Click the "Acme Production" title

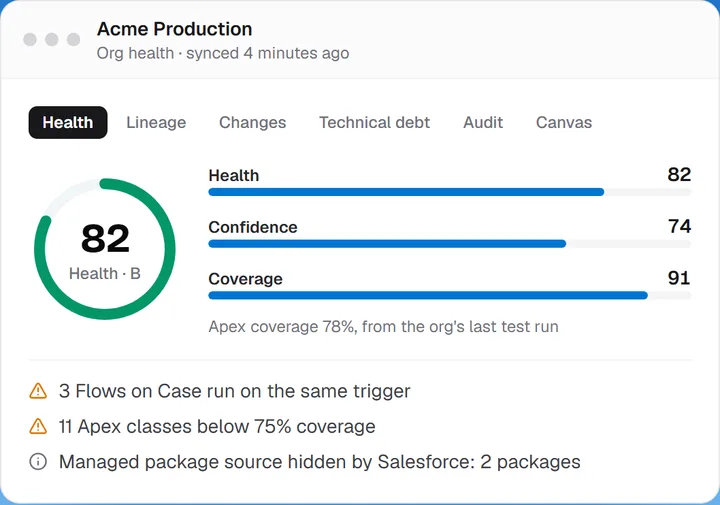click(x=174, y=29)
